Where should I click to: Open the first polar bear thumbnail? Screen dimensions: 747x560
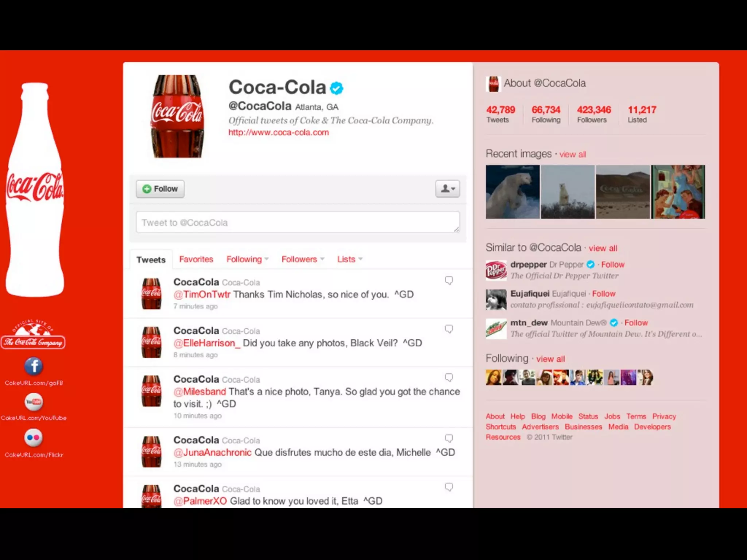[512, 192]
